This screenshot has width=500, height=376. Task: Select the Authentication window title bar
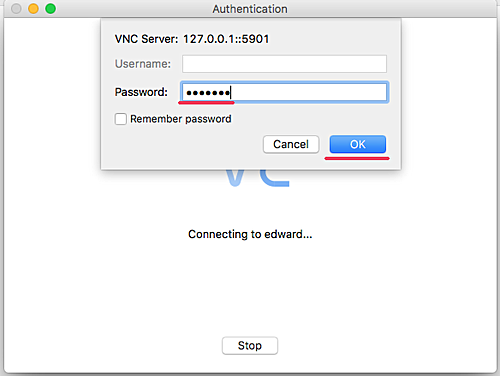coord(250,9)
